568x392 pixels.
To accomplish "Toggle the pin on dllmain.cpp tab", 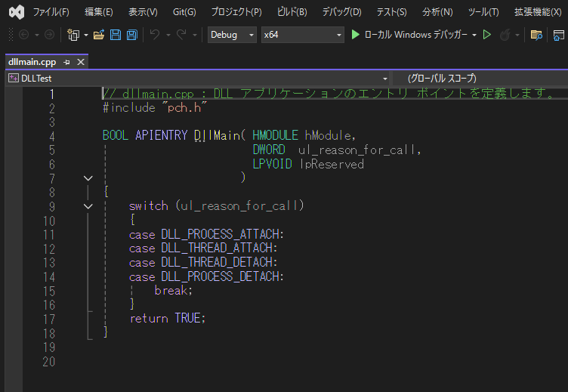I will tap(66, 62).
